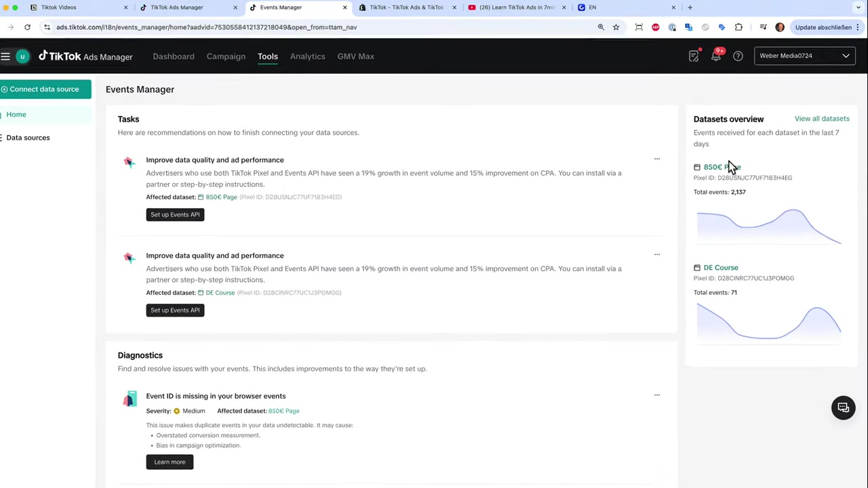Open the GMV Max menu
The height and width of the screenshot is (488, 868).
point(355,56)
